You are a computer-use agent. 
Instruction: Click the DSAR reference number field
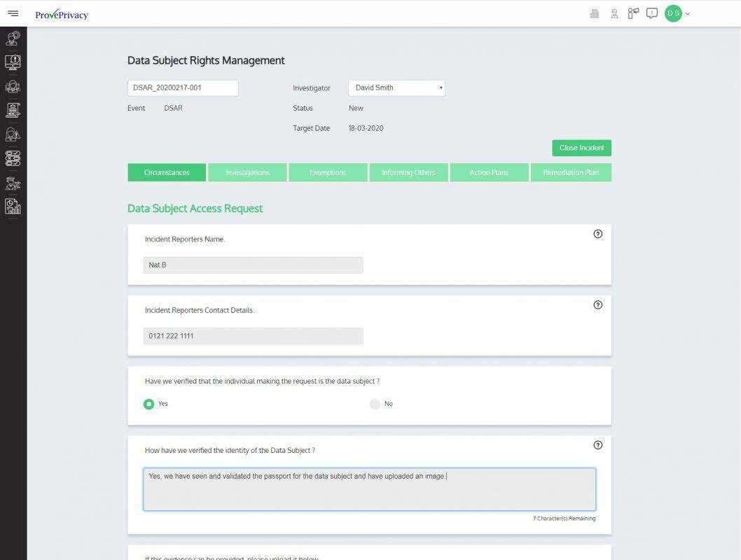[x=183, y=88]
